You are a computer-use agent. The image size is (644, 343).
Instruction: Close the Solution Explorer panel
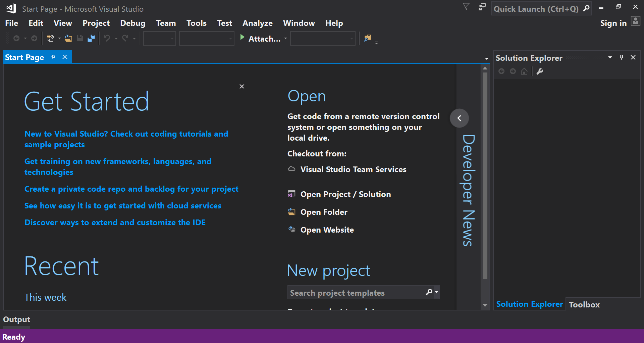click(x=633, y=57)
